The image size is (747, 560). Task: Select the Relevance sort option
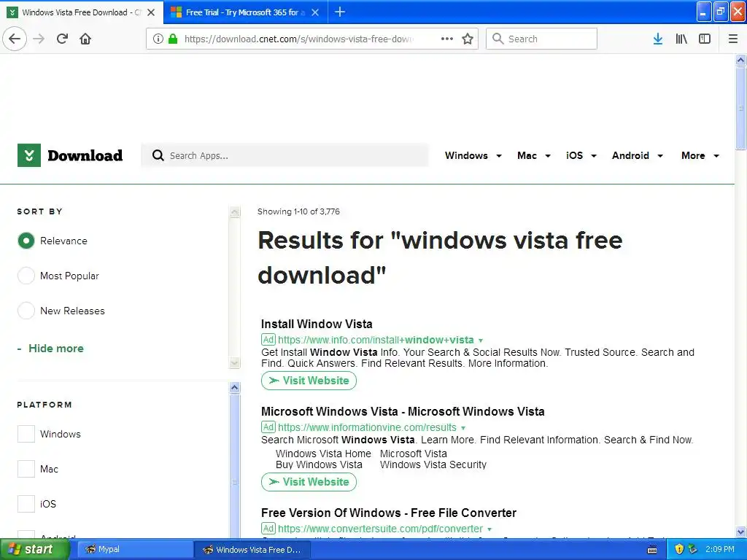click(26, 241)
